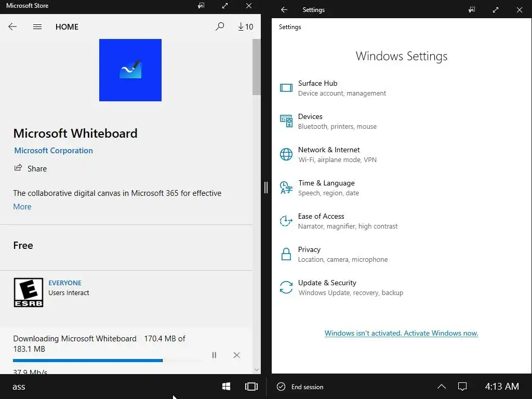Click the Update & Security refresh icon
Viewport: 532px width, 399px height.
286,287
